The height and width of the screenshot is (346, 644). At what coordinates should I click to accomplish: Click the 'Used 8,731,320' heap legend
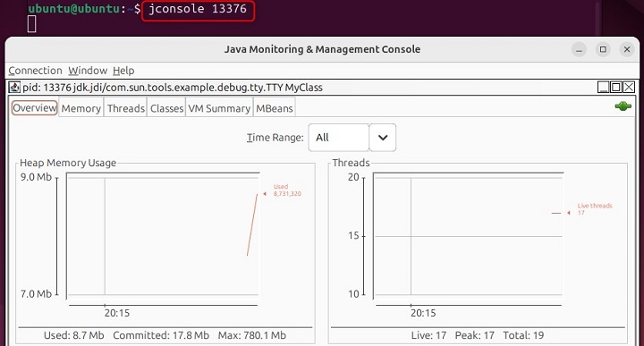(x=287, y=190)
